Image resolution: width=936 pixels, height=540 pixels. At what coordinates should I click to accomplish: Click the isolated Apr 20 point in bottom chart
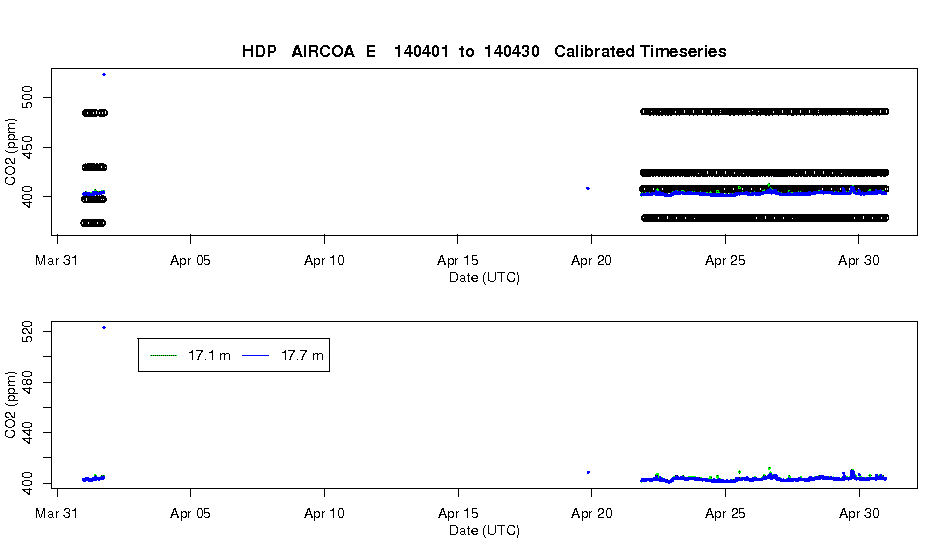(589, 473)
